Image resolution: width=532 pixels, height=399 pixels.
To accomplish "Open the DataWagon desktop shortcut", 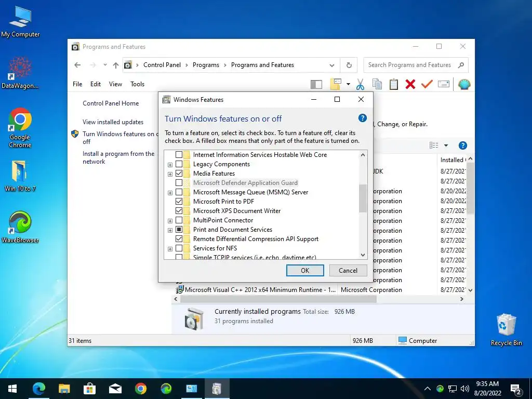I will pos(20,73).
